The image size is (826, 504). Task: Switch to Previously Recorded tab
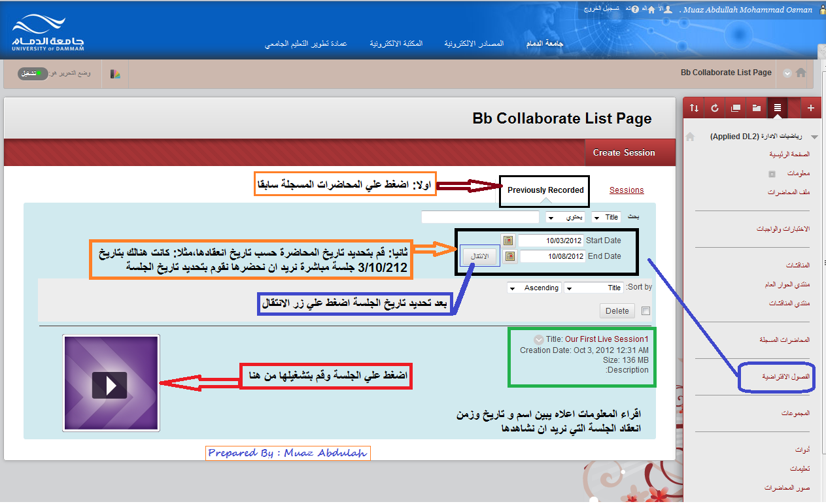point(545,190)
